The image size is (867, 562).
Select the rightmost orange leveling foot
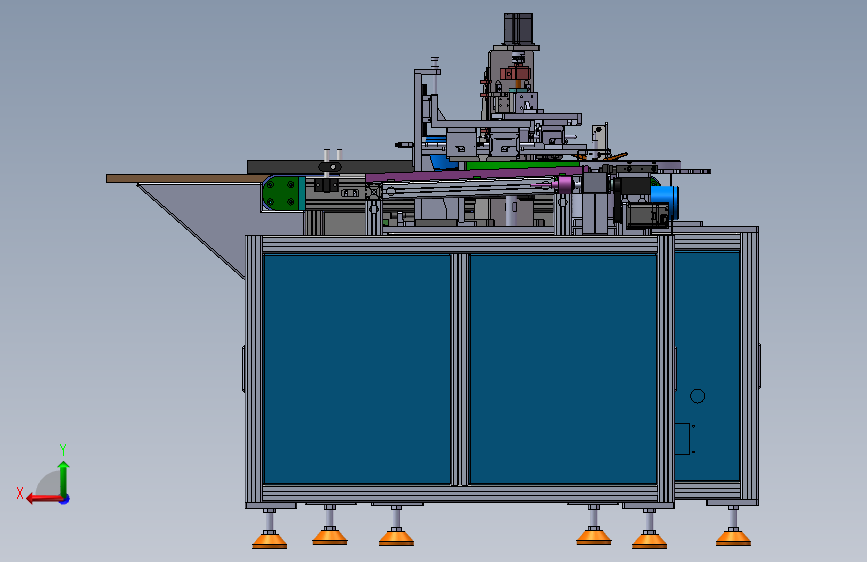tap(733, 537)
